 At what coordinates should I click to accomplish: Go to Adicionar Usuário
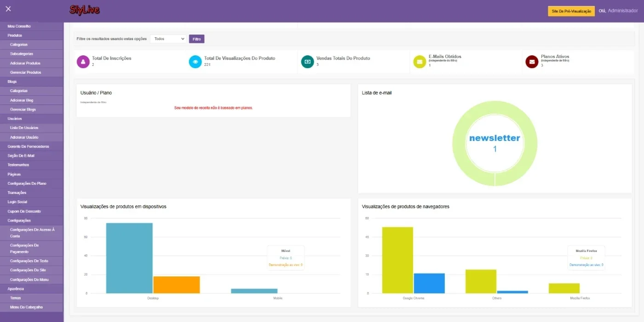[31, 137]
